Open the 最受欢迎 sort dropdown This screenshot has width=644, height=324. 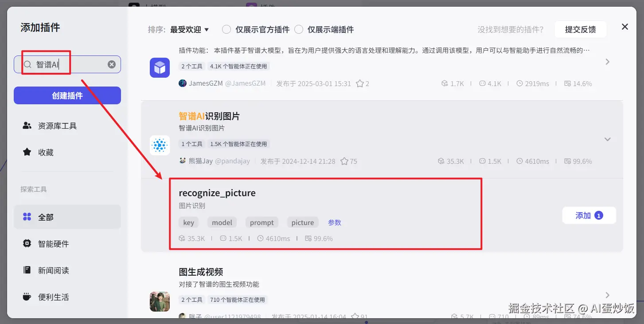tap(189, 30)
